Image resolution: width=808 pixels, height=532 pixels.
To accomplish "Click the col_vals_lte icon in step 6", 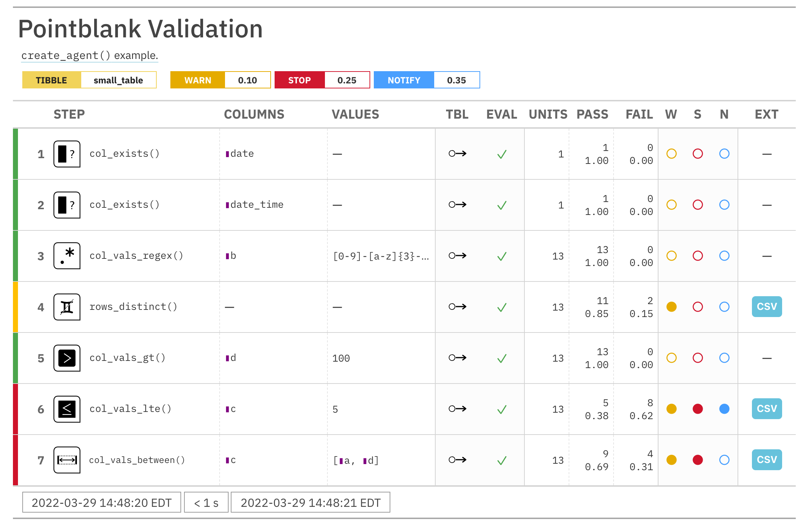I will point(67,409).
